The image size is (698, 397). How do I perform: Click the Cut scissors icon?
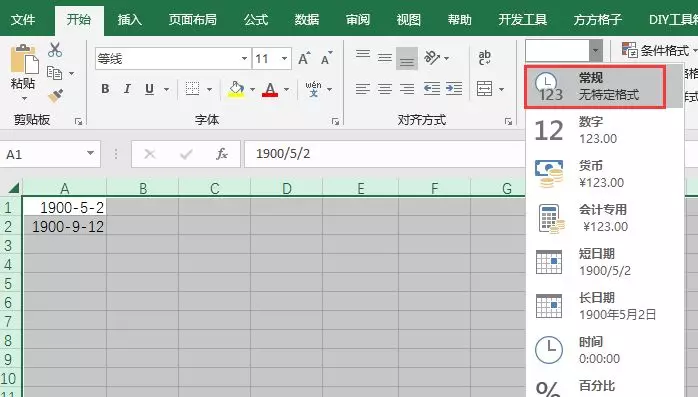tap(55, 49)
